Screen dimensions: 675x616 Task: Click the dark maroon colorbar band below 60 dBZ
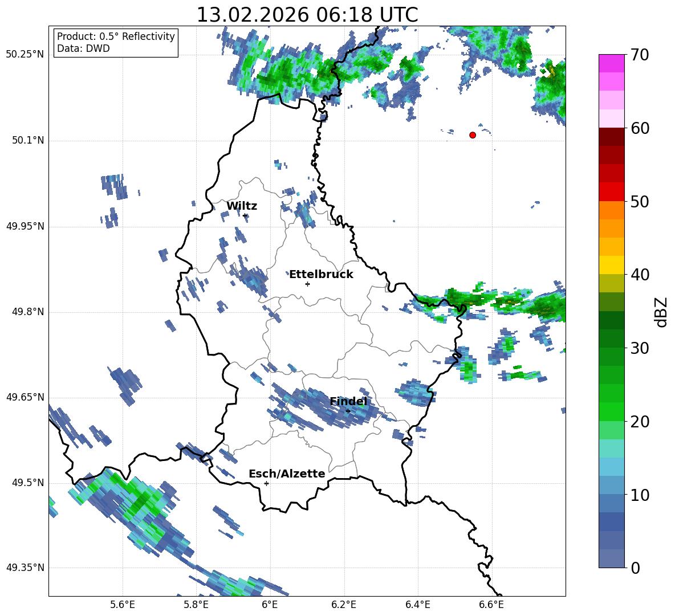pyautogui.click(x=611, y=137)
